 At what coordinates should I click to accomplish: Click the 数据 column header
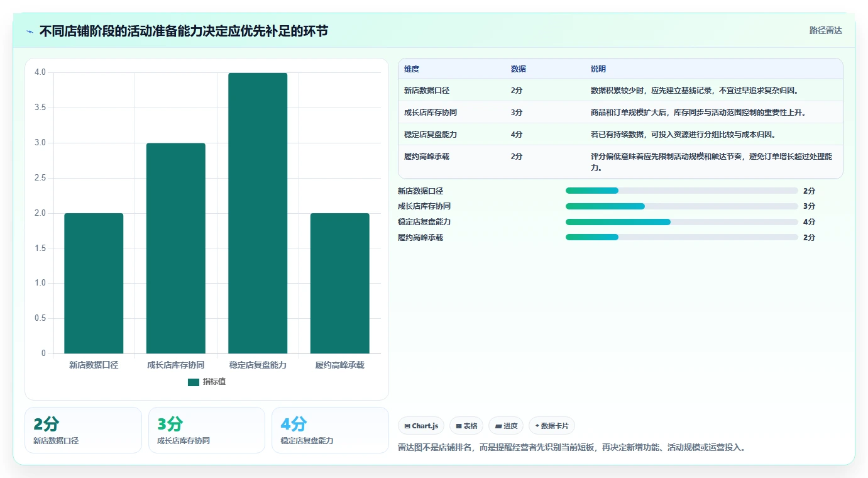pos(519,69)
